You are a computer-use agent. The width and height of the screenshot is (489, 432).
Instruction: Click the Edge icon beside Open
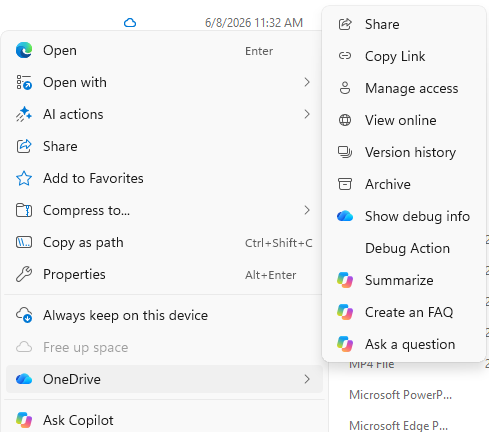coord(24,50)
